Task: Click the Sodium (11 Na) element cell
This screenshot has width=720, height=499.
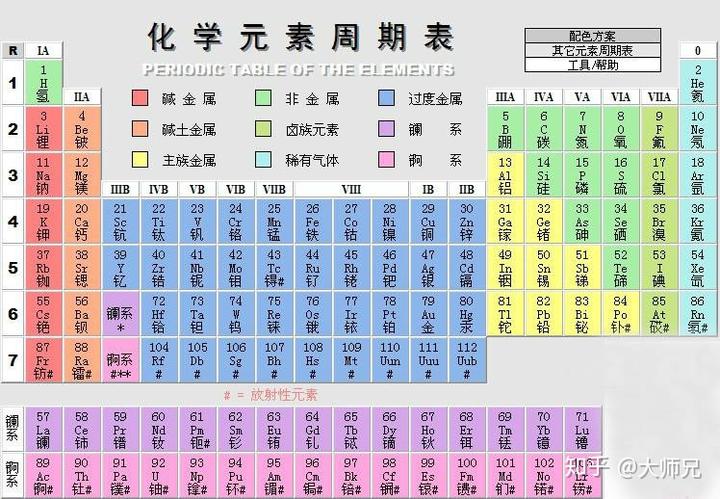Action: 43,175
